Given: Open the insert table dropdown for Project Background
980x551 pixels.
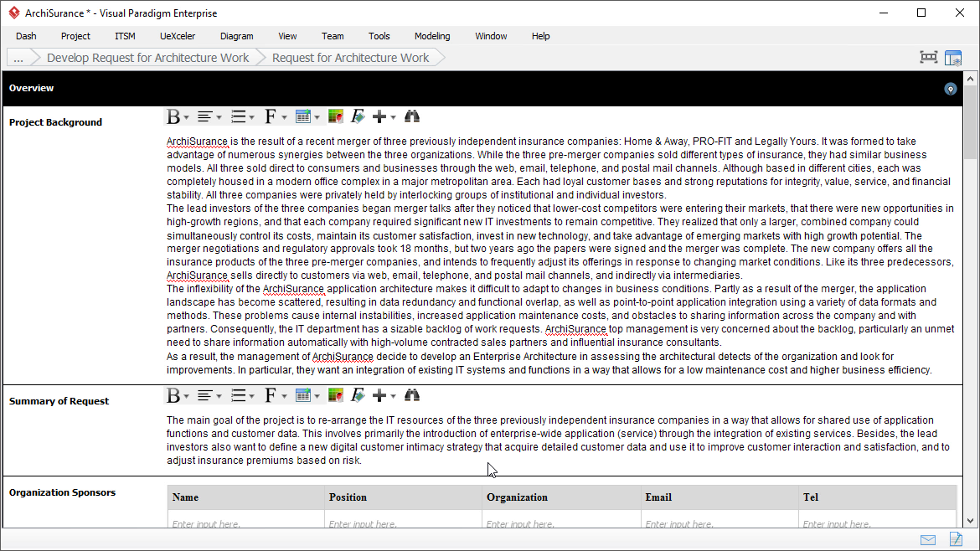Looking at the screenshot, I should point(317,117).
